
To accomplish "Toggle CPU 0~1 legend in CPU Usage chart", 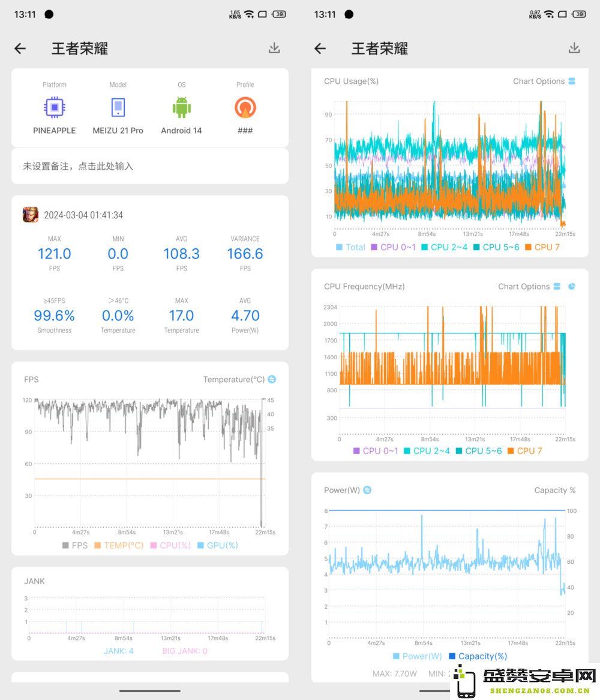I will click(394, 247).
